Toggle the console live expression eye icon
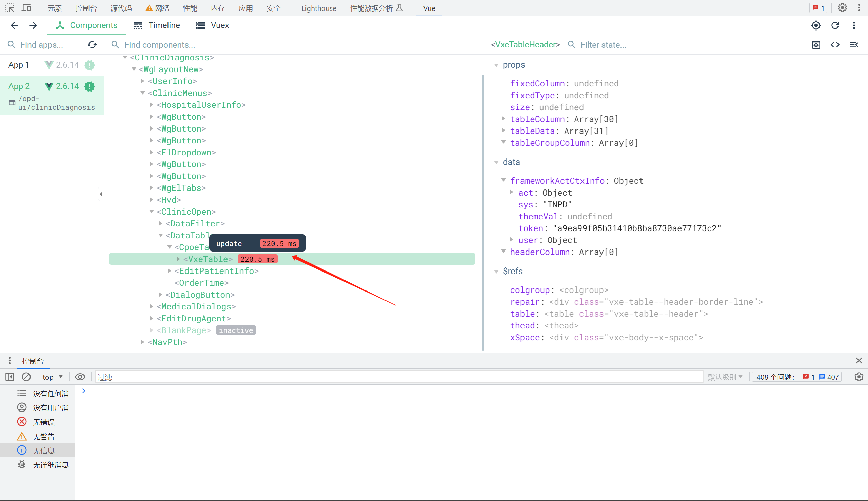Viewport: 868px width, 501px height. pyautogui.click(x=80, y=377)
